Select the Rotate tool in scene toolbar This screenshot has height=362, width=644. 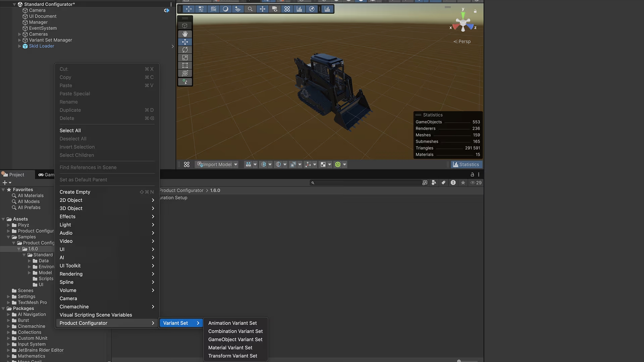pos(185,50)
